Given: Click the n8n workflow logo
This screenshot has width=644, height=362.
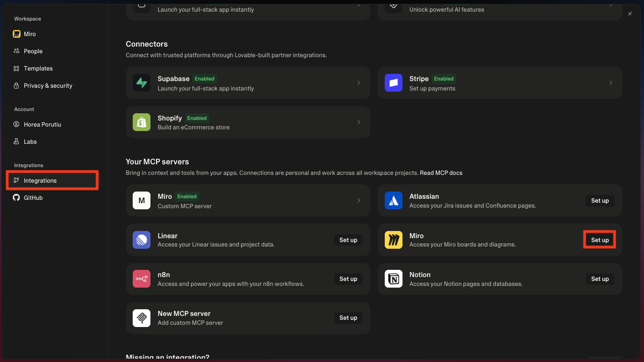Looking at the screenshot, I should point(141,279).
